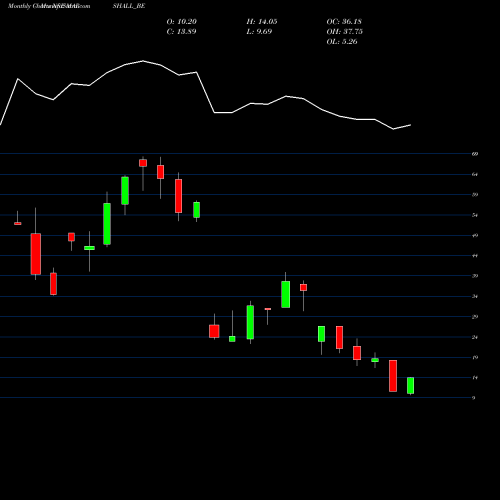
Task: Select the close value C: 13.89
Action: pyautogui.click(x=181, y=32)
